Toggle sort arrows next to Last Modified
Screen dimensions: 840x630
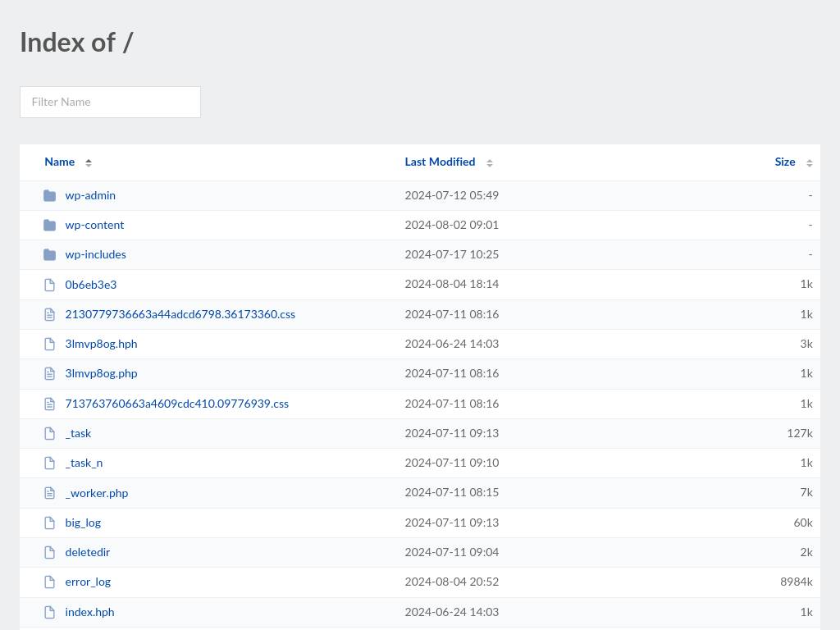tap(490, 162)
